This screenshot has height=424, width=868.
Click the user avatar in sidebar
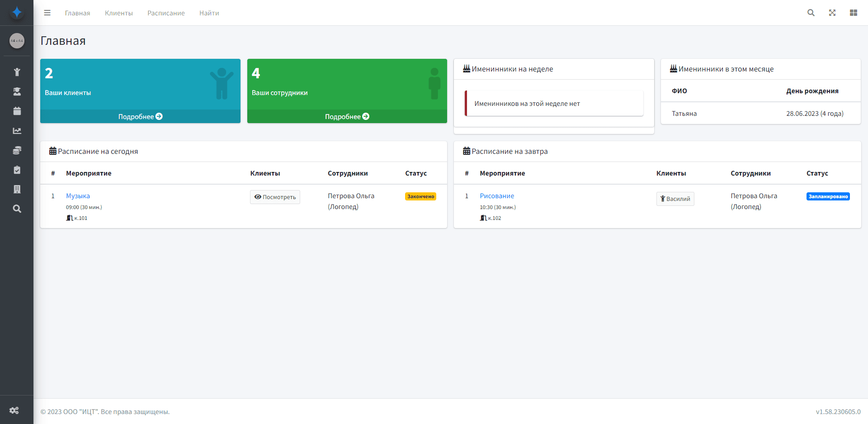tap(17, 41)
